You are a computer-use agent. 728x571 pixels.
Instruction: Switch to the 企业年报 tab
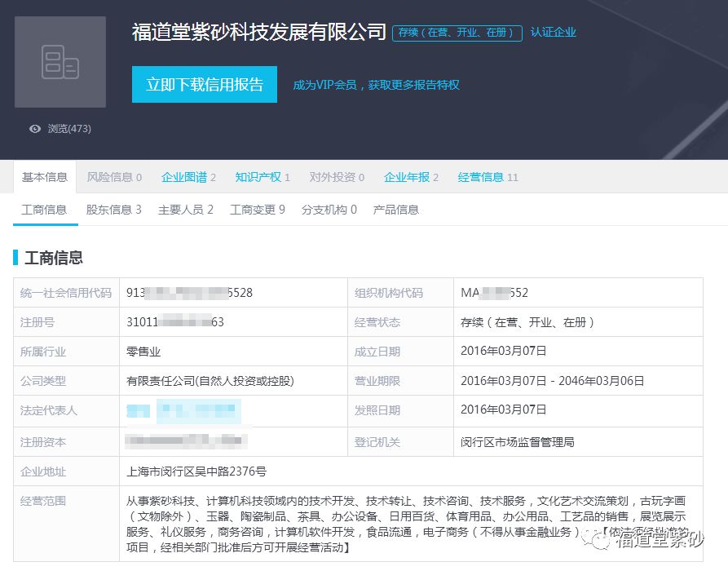pos(411,177)
